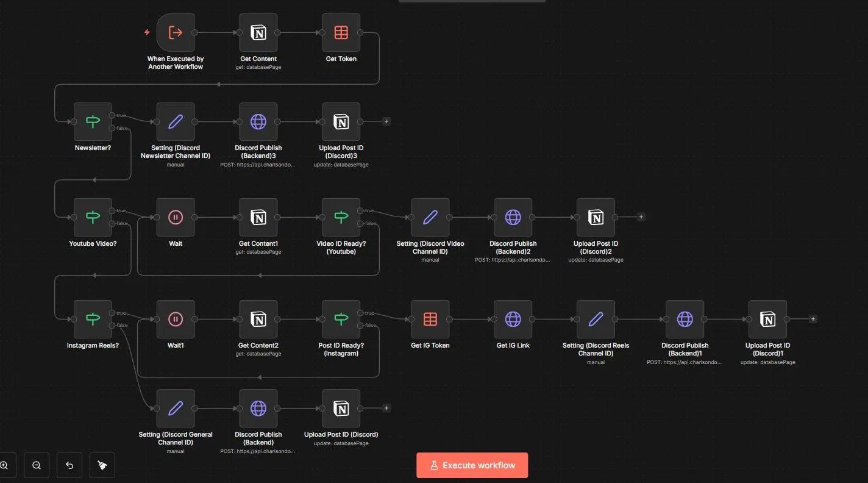Select the Get Token node
This screenshot has height=483, width=868.
[341, 32]
